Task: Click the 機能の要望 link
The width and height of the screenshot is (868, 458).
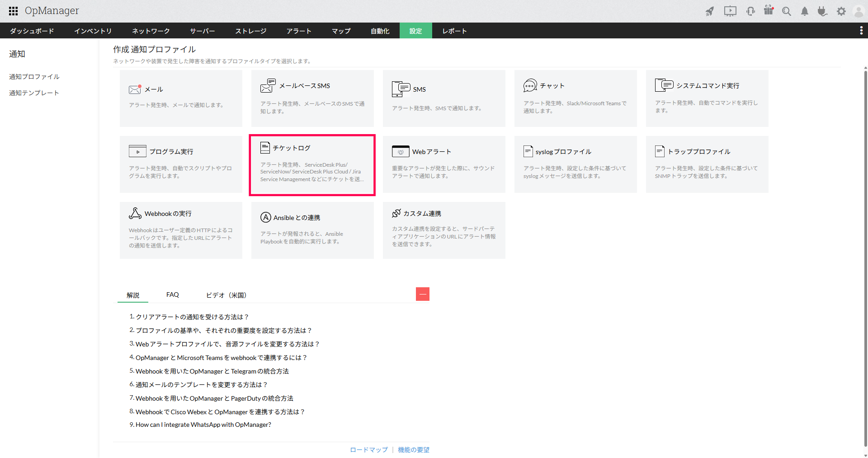Action: (x=413, y=450)
